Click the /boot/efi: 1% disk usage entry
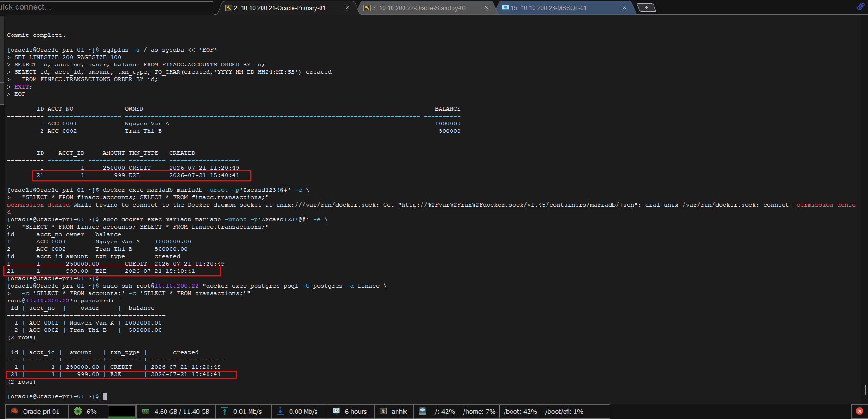The height and width of the screenshot is (419, 868). (564, 412)
